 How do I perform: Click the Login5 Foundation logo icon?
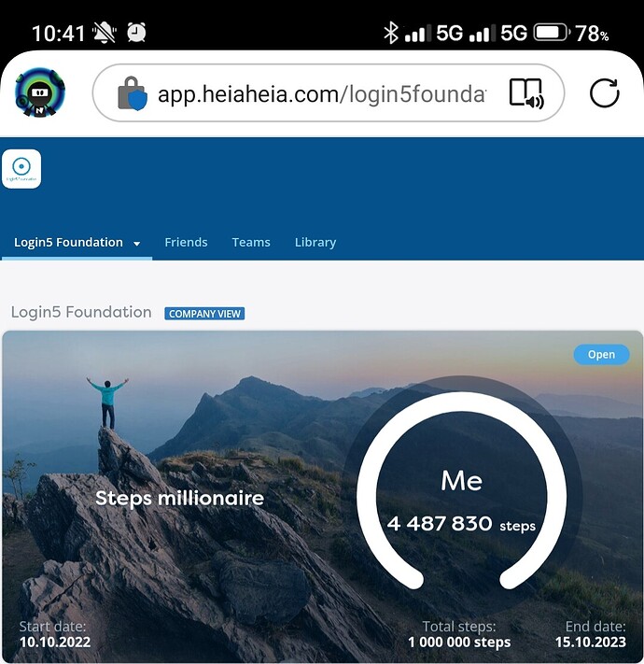click(21, 168)
